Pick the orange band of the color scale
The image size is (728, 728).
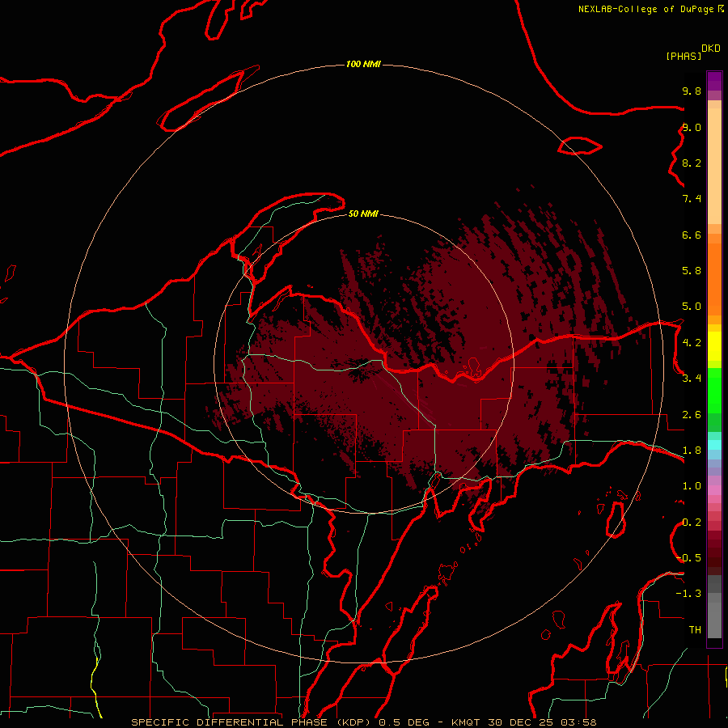click(714, 279)
